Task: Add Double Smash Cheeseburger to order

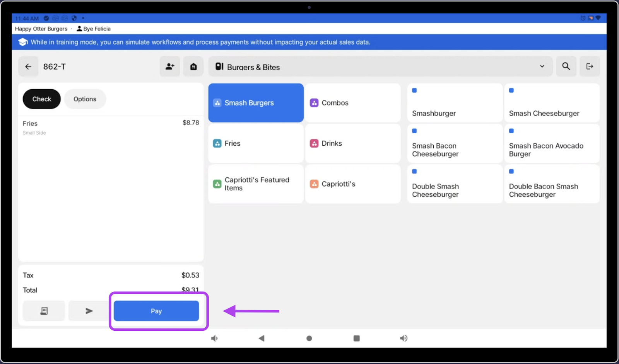Action: (x=455, y=184)
